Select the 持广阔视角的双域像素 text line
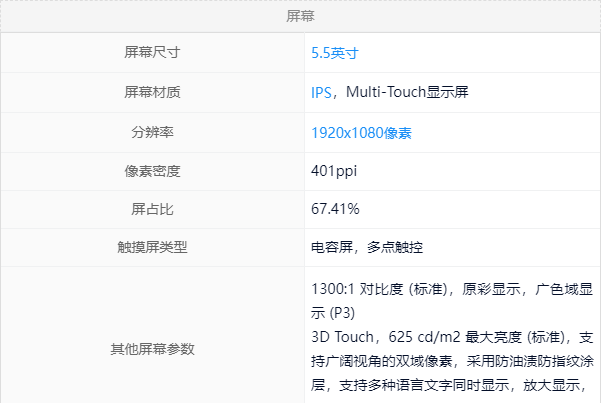Screen dimensions: 601x403 tap(452, 361)
